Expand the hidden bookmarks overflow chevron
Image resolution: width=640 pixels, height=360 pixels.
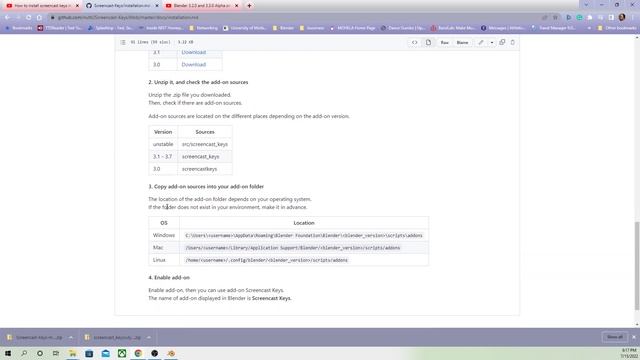pos(589,28)
